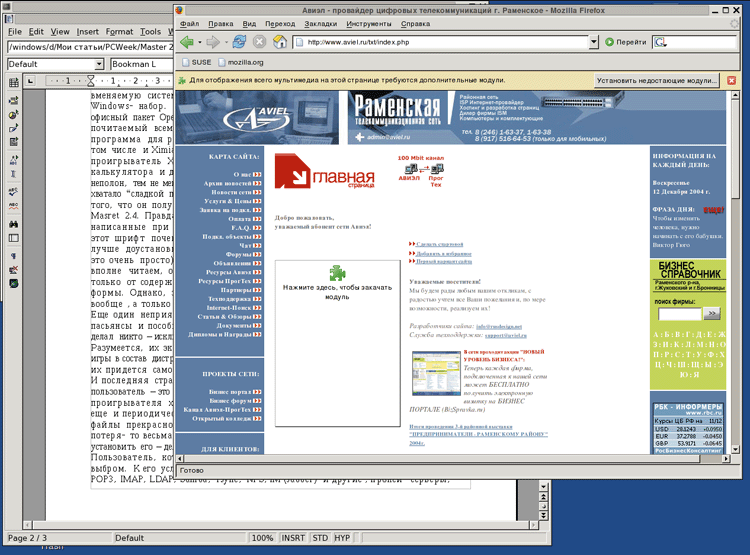The width and height of the screenshot is (750, 555).
Task: Click Insert Fields icon in OpenOffice toolbar
Action: [x=14, y=100]
